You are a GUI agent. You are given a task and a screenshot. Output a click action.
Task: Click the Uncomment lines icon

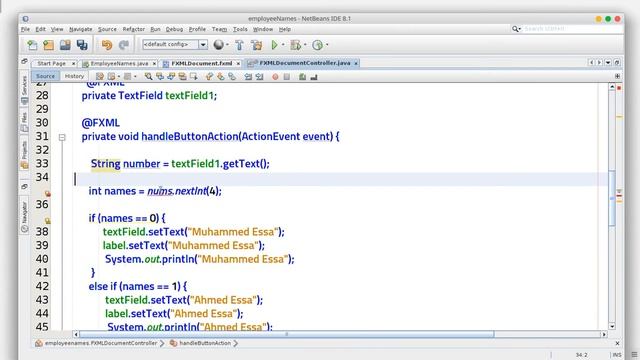313,76
